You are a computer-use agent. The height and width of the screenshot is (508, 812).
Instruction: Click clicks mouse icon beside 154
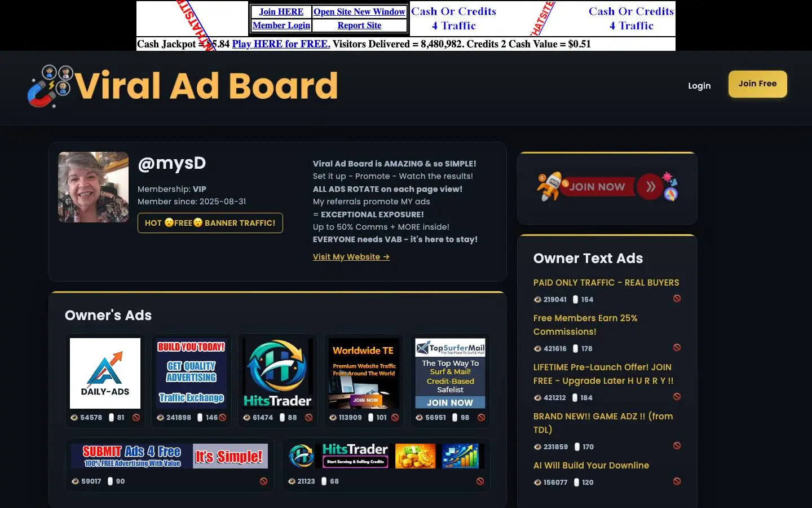pos(576,300)
